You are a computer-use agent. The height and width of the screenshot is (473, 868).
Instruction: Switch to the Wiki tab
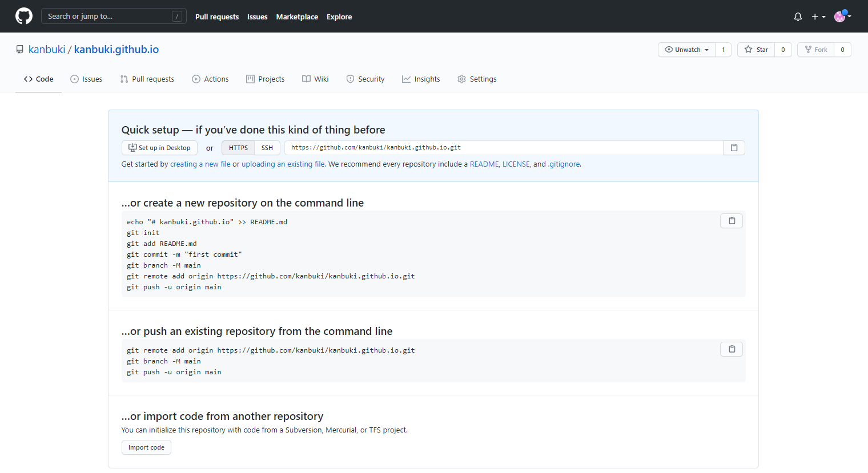tap(315, 79)
